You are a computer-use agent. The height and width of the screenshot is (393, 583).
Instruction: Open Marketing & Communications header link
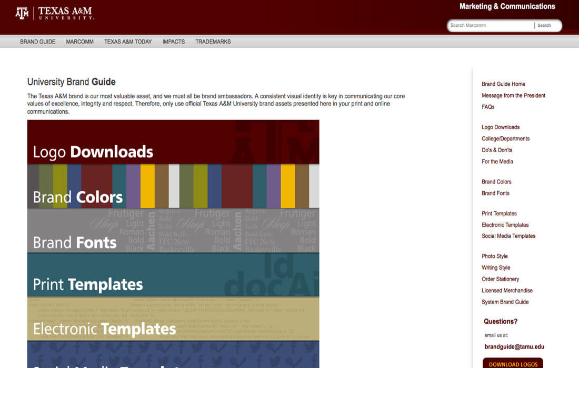coord(507,6)
